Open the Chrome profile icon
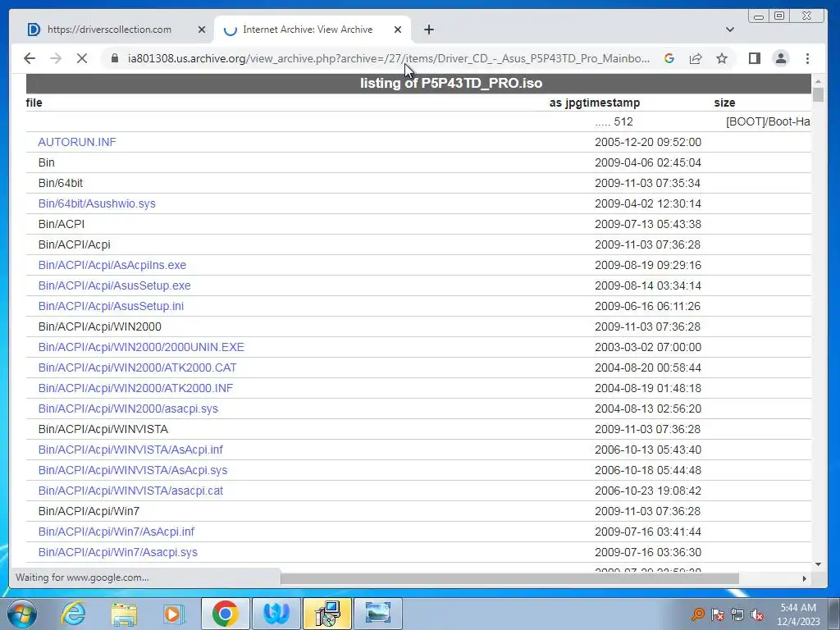Image resolution: width=840 pixels, height=630 pixels. tap(781, 58)
